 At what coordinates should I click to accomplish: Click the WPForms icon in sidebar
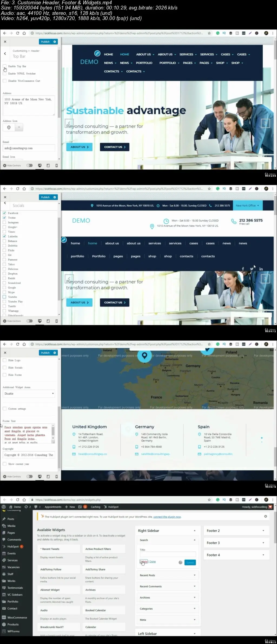tap(4, 631)
